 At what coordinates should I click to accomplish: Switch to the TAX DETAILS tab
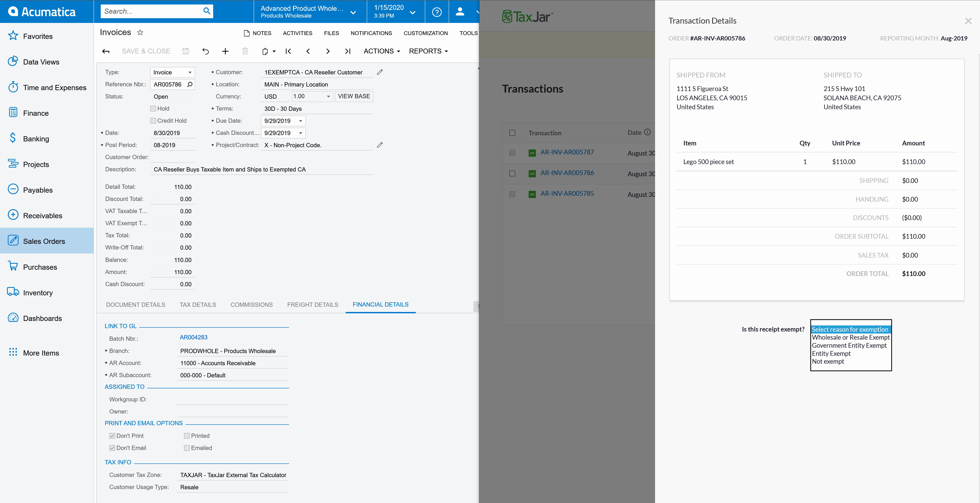click(198, 305)
